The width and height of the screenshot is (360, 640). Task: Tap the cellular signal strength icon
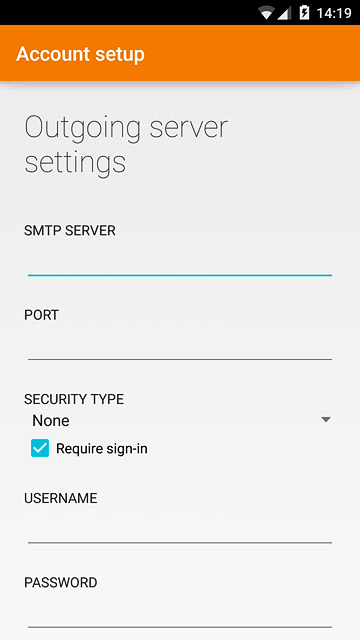284,13
